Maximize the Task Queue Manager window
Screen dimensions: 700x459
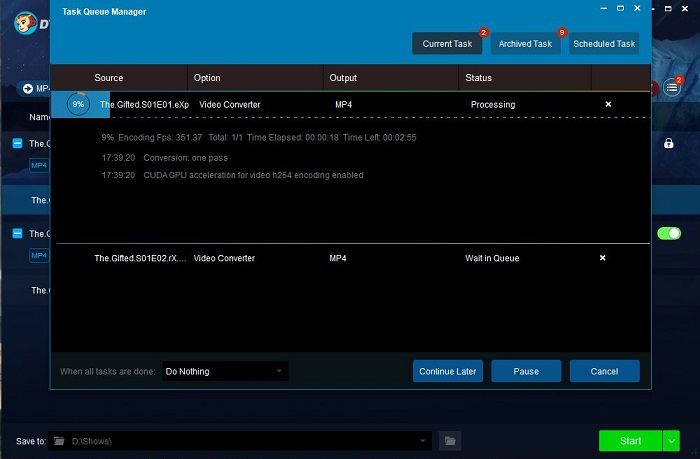coord(621,8)
